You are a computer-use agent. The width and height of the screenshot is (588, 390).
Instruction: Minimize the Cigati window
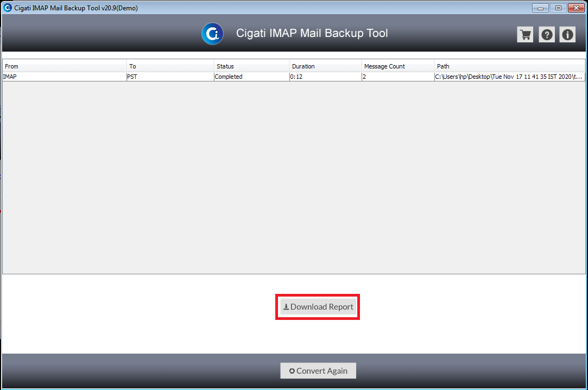(540, 8)
